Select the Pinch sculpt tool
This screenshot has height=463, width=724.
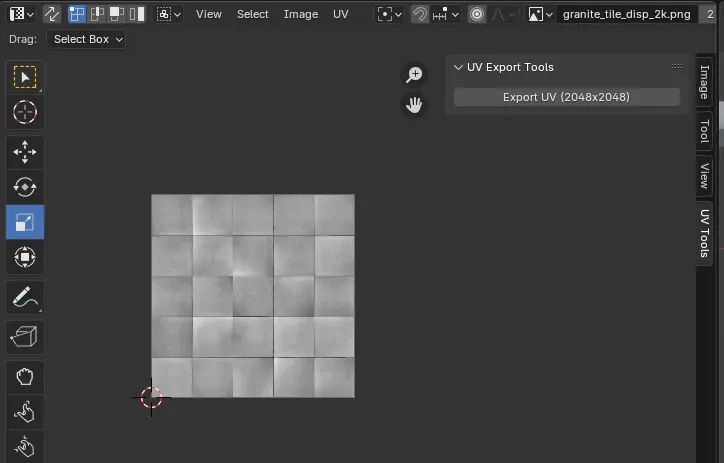coord(25,446)
